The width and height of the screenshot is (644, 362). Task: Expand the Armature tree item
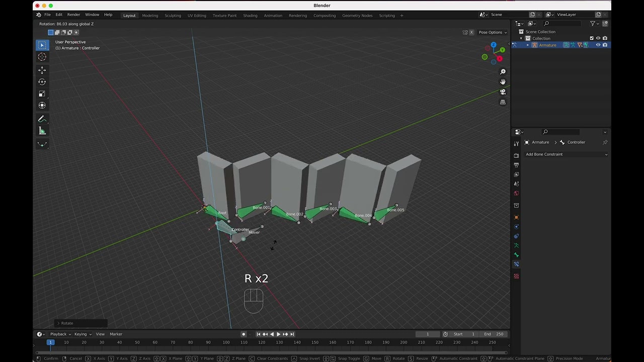coord(528,45)
